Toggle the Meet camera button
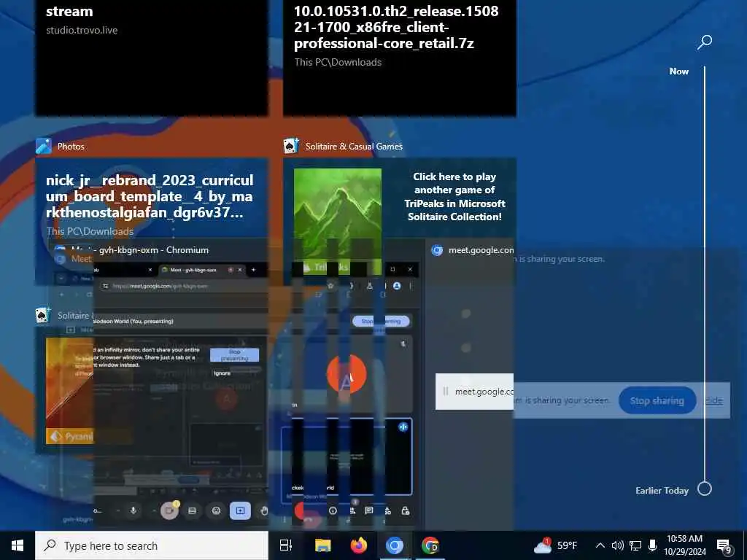The height and width of the screenshot is (560, 747). (x=169, y=510)
